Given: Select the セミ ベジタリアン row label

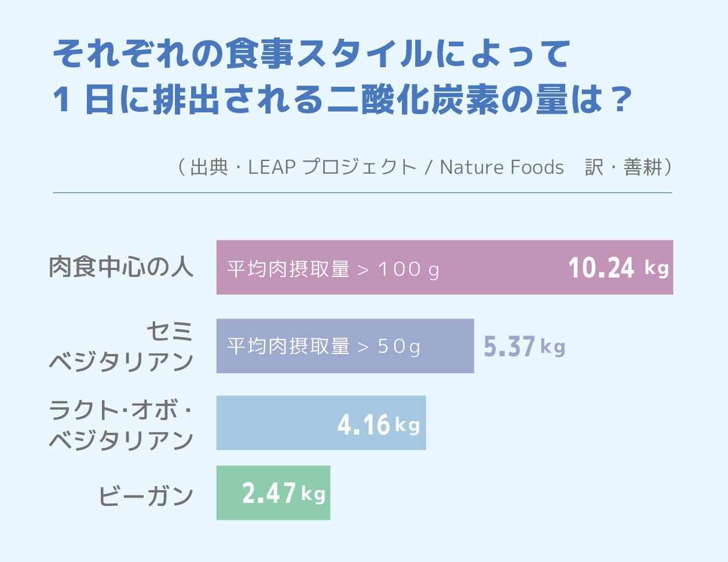Looking at the screenshot, I should [x=121, y=346].
